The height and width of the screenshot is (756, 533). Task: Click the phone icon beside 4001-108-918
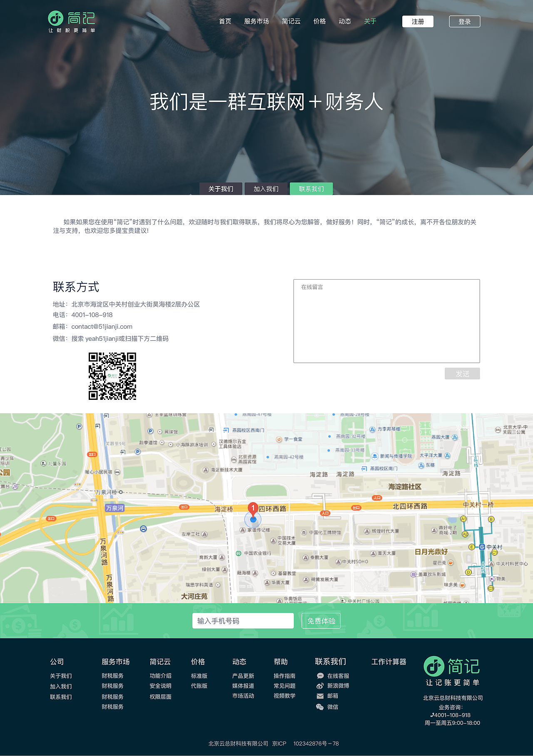(x=432, y=715)
